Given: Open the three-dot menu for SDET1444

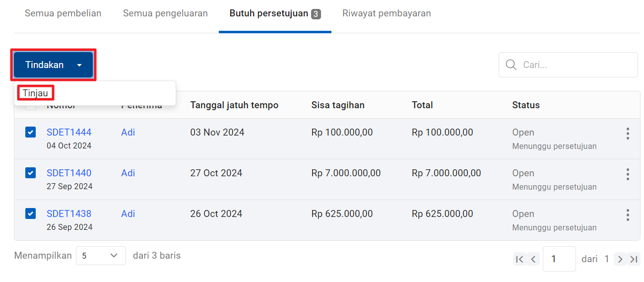Looking at the screenshot, I should point(628,133).
